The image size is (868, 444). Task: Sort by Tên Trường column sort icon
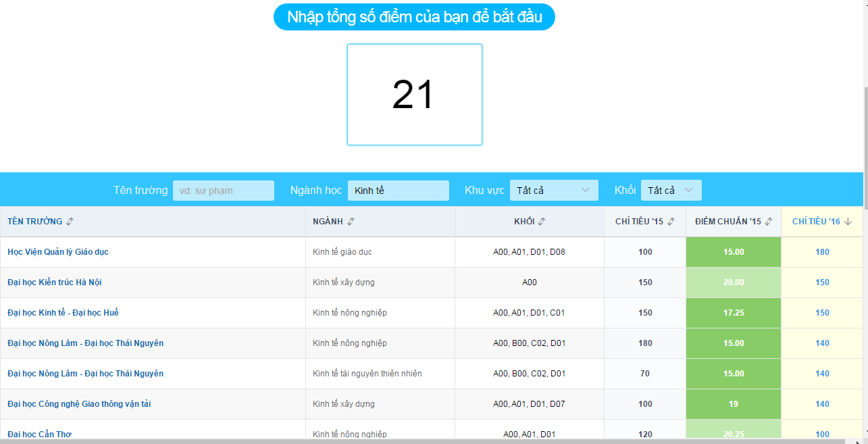(x=70, y=222)
